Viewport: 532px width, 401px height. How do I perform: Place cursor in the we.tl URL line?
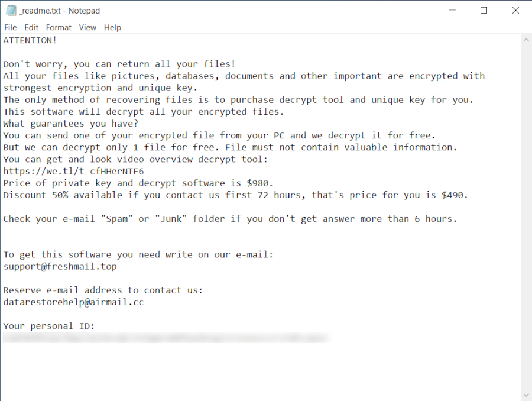(74, 171)
